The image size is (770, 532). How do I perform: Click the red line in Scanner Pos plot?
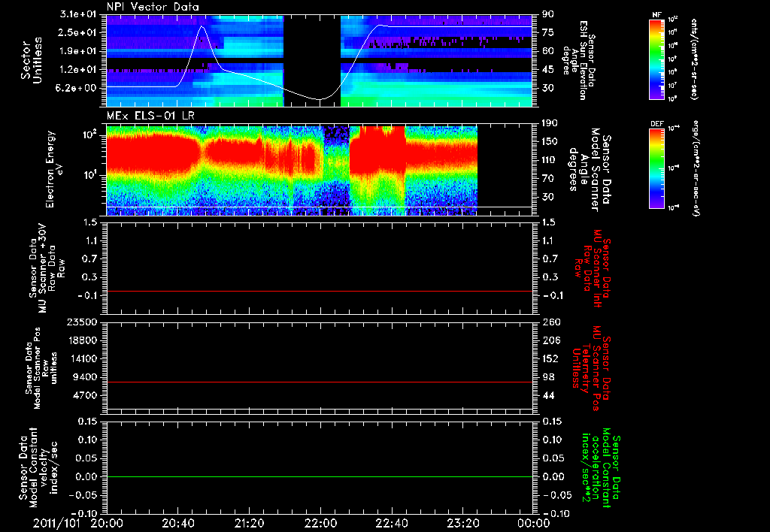[x=319, y=382]
